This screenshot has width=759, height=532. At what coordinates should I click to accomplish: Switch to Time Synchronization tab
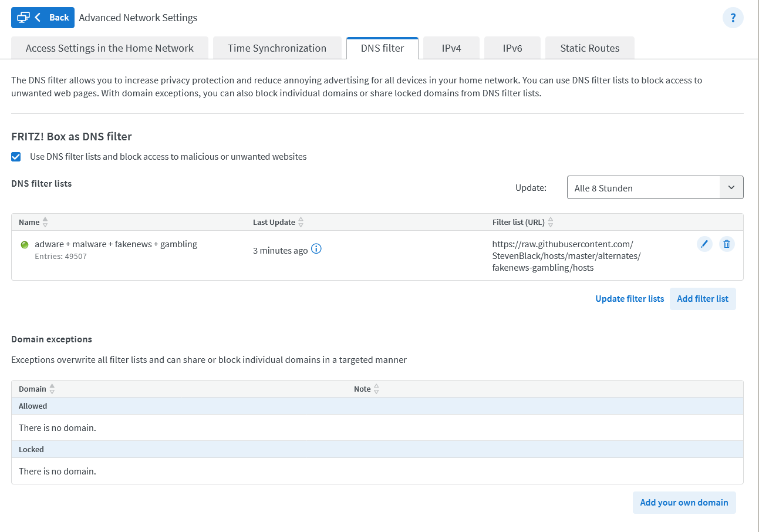tap(277, 48)
